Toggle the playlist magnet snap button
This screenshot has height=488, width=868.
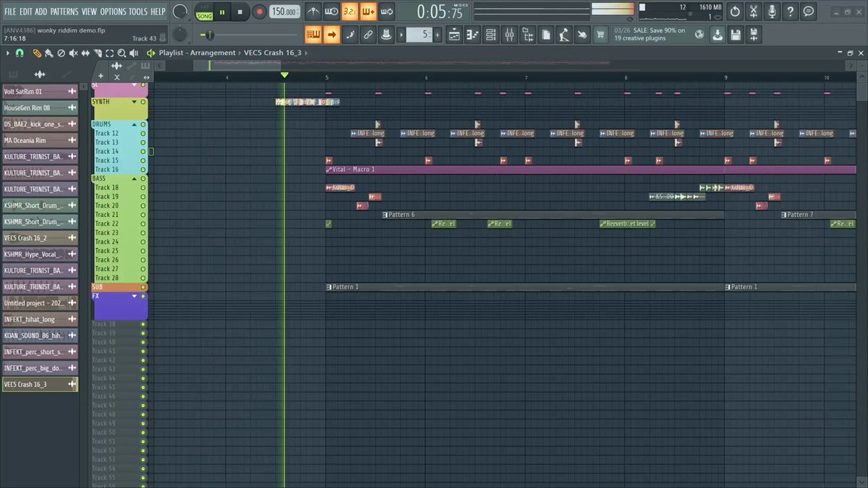click(x=20, y=53)
